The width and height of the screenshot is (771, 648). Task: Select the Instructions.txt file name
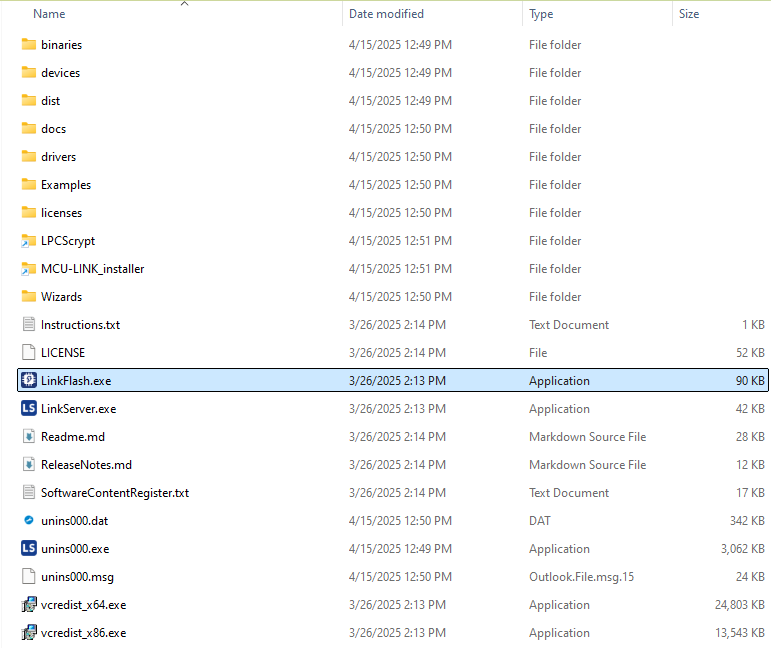tap(80, 325)
